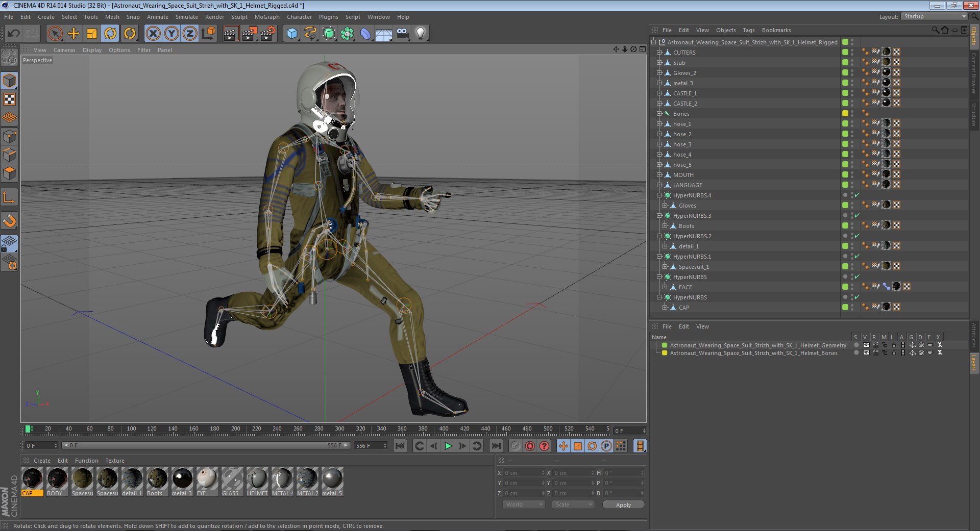Expand the Spacesuit_1 object
The image size is (980, 531).
click(665, 267)
